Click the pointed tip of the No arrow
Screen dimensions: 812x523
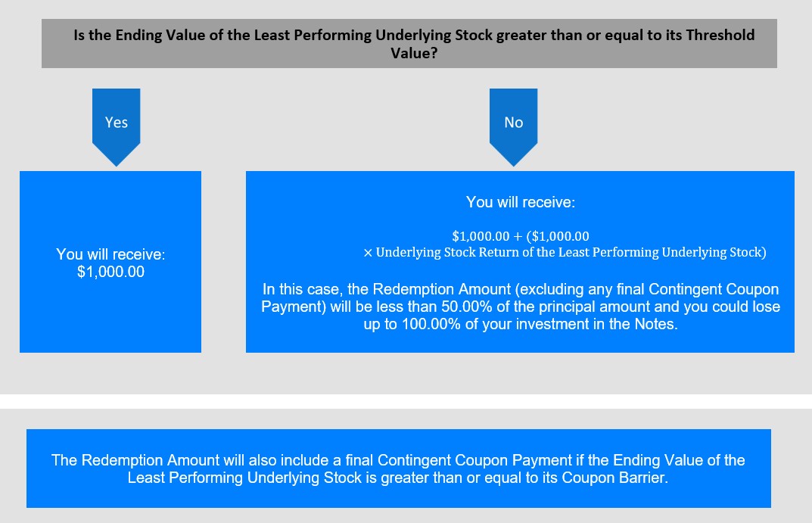[x=513, y=162]
